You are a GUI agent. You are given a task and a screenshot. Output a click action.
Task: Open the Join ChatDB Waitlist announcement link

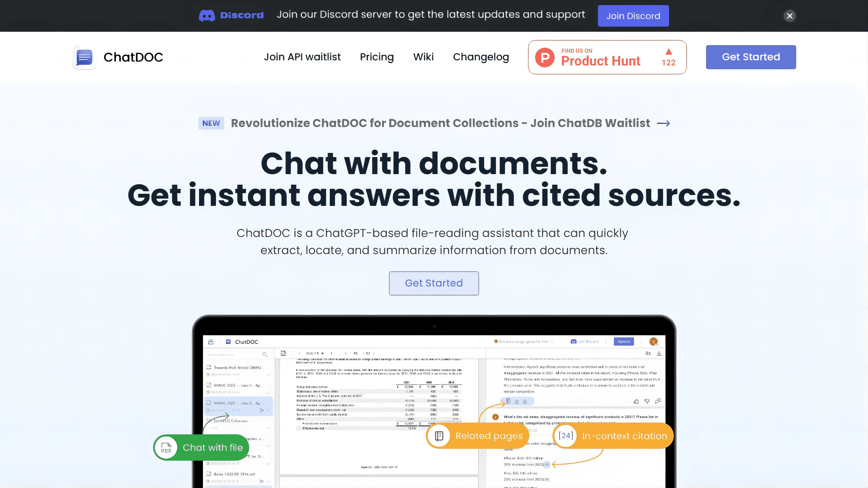[x=440, y=123]
